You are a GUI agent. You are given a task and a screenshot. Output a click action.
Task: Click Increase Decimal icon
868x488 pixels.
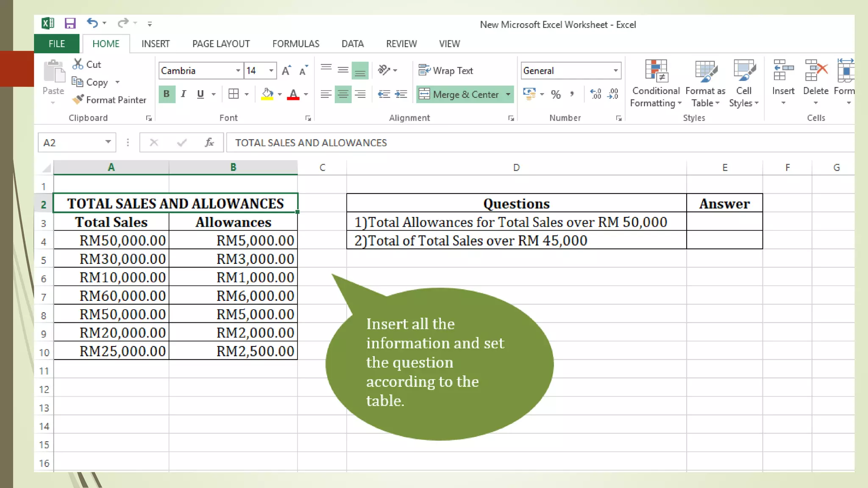pos(595,94)
